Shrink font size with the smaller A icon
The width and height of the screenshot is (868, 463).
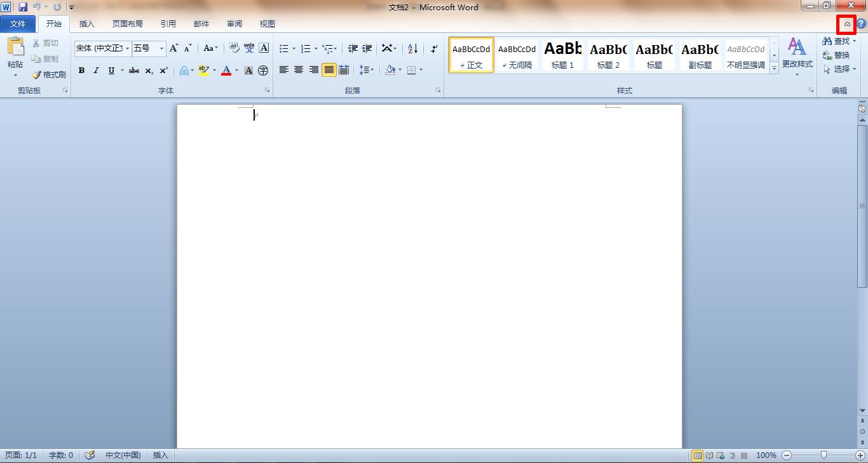188,48
